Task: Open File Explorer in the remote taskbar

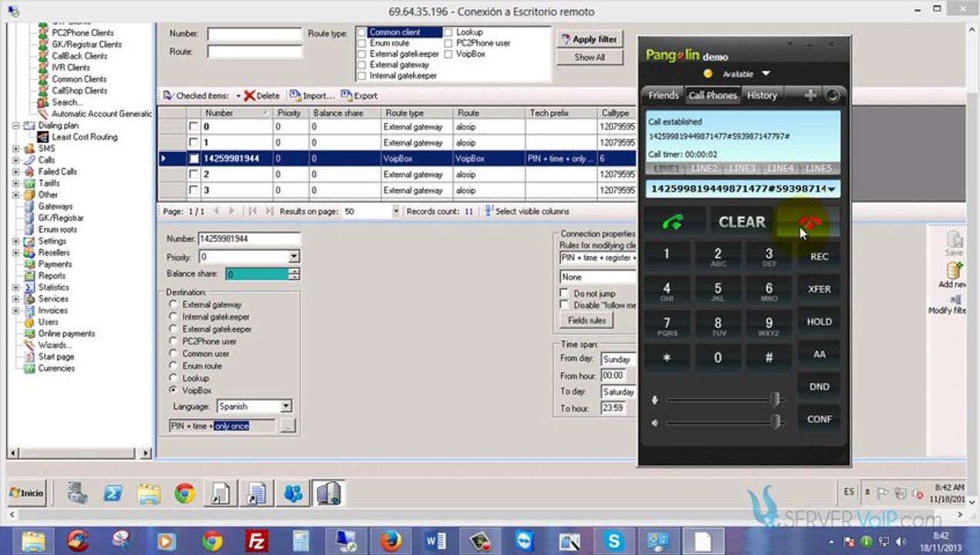Action: [149, 493]
